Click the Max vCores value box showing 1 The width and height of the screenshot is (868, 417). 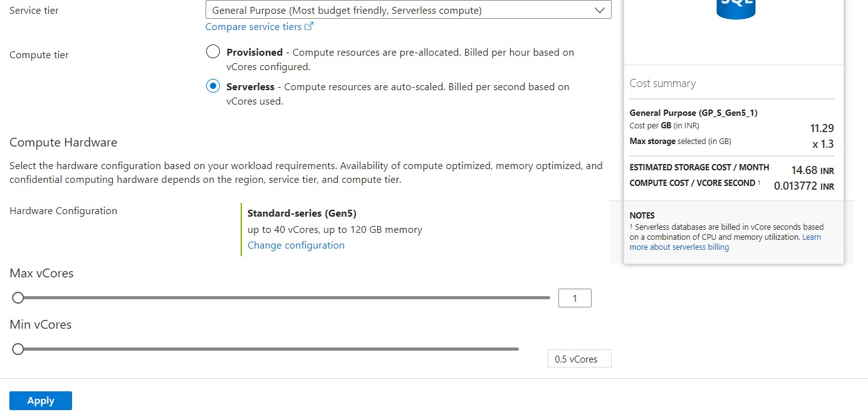click(574, 298)
